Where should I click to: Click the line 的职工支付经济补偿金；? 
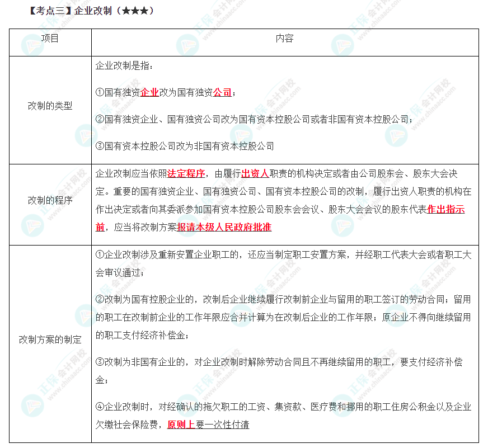coord(142,336)
